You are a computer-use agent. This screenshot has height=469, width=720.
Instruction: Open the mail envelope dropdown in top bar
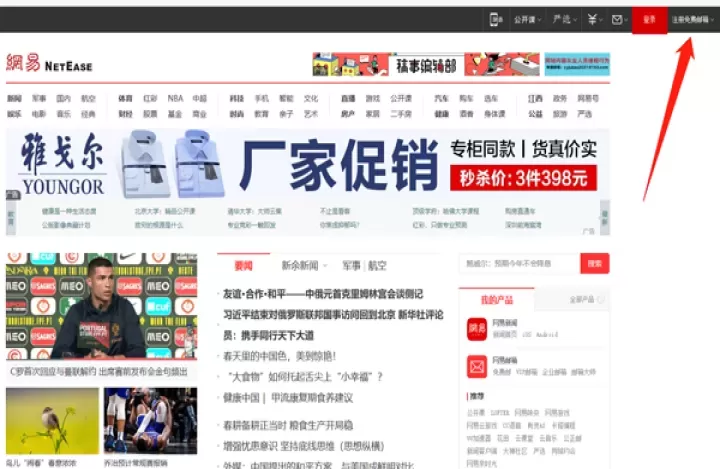tap(619, 19)
